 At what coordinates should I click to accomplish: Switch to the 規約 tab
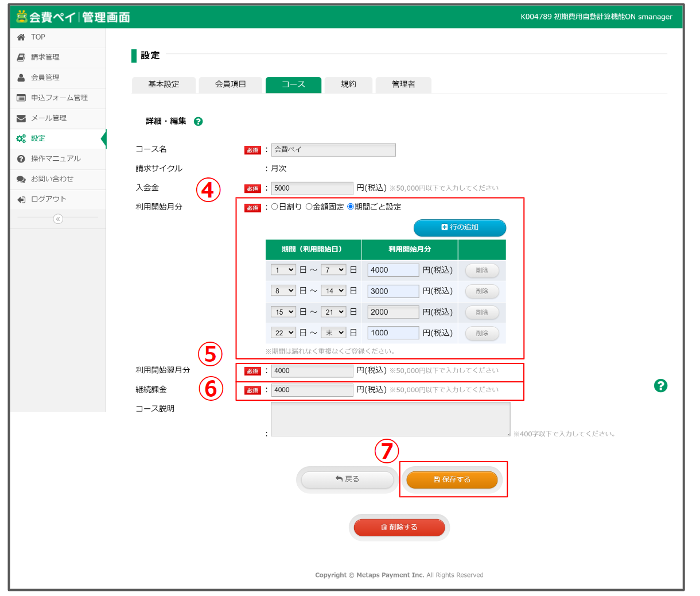(348, 84)
